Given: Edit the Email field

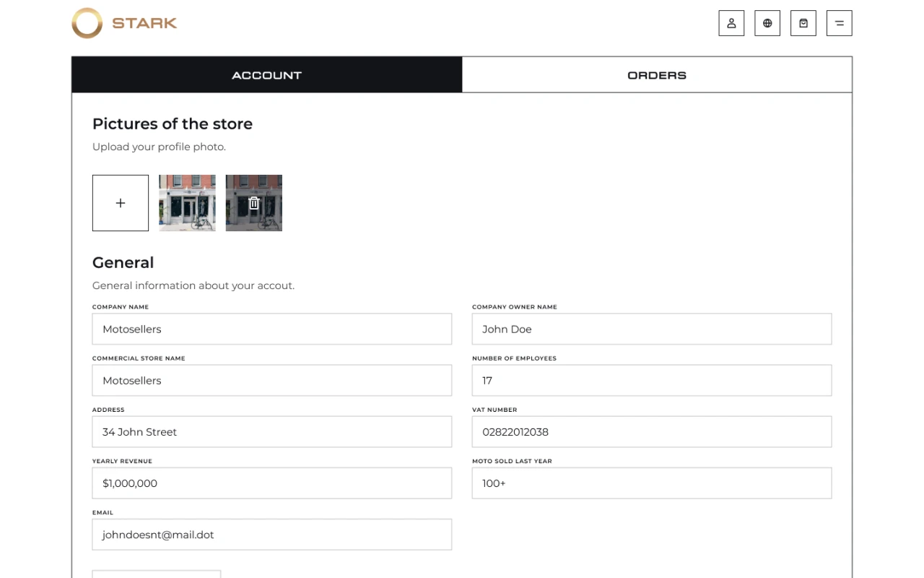Looking at the screenshot, I should 272,534.
